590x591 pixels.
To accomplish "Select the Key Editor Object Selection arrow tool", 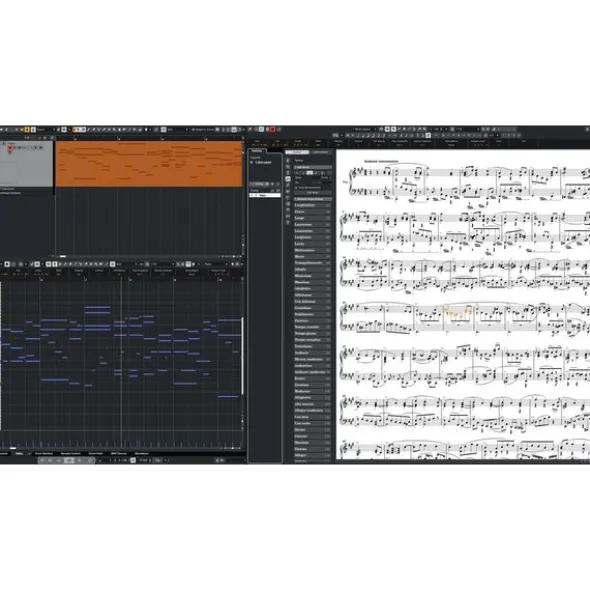I will [x=55, y=264].
